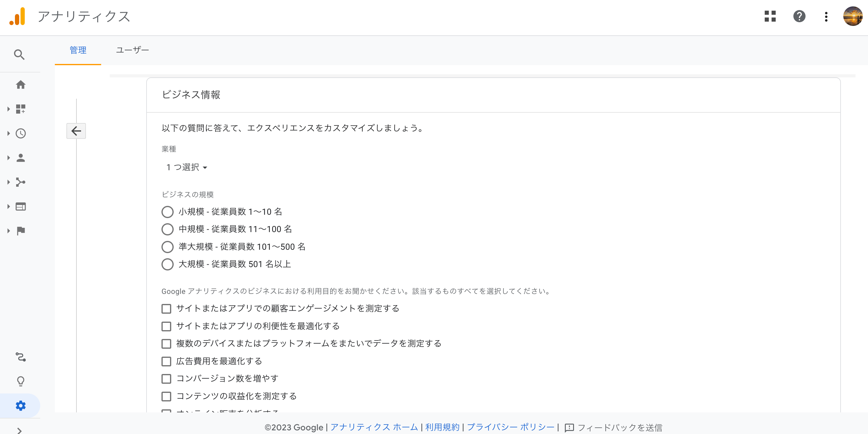This screenshot has width=868, height=434.
Task: Click the help question mark icon
Action: coord(799,16)
